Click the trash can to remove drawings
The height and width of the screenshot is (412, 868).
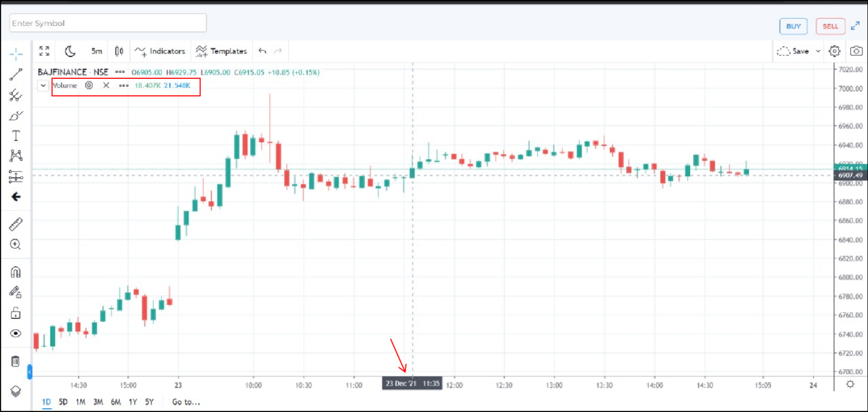[x=16, y=362]
